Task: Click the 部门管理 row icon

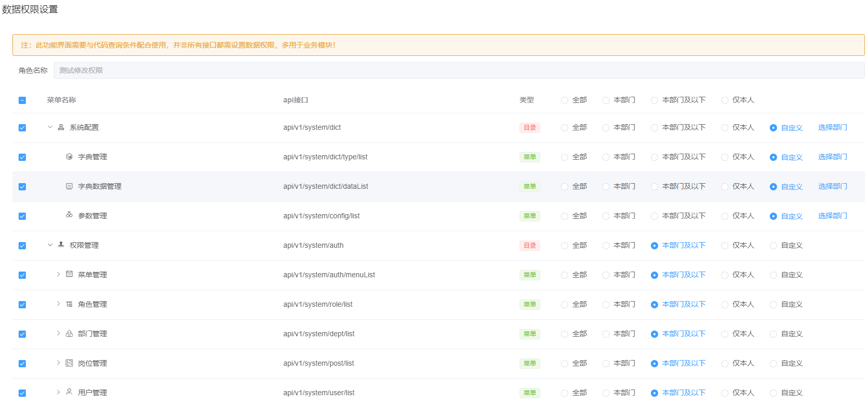Action: [69, 334]
